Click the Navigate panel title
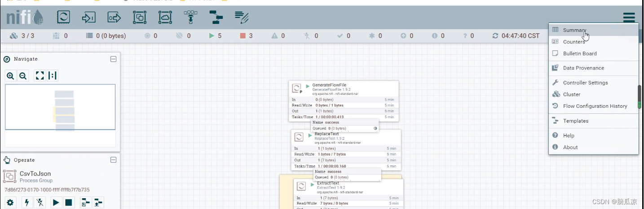 (x=26, y=59)
